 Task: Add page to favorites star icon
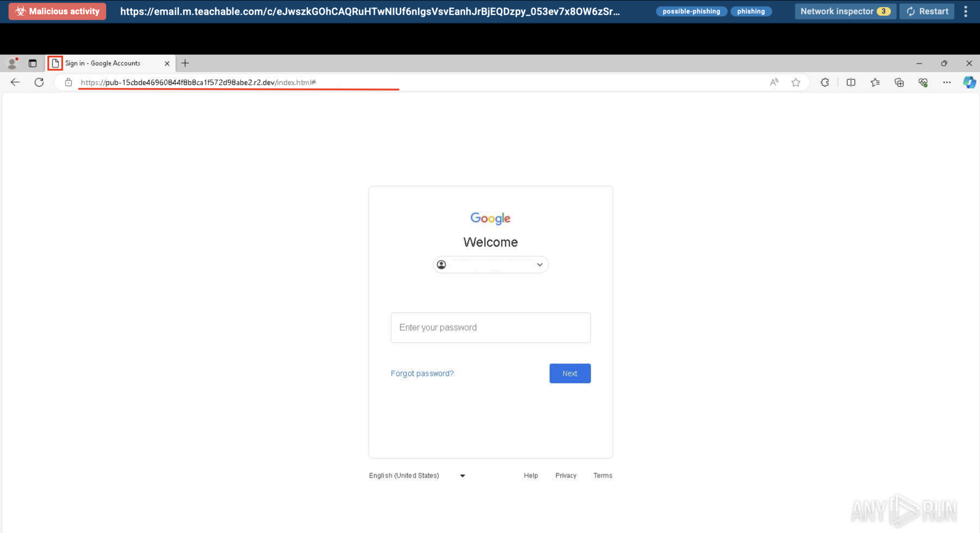tap(796, 82)
